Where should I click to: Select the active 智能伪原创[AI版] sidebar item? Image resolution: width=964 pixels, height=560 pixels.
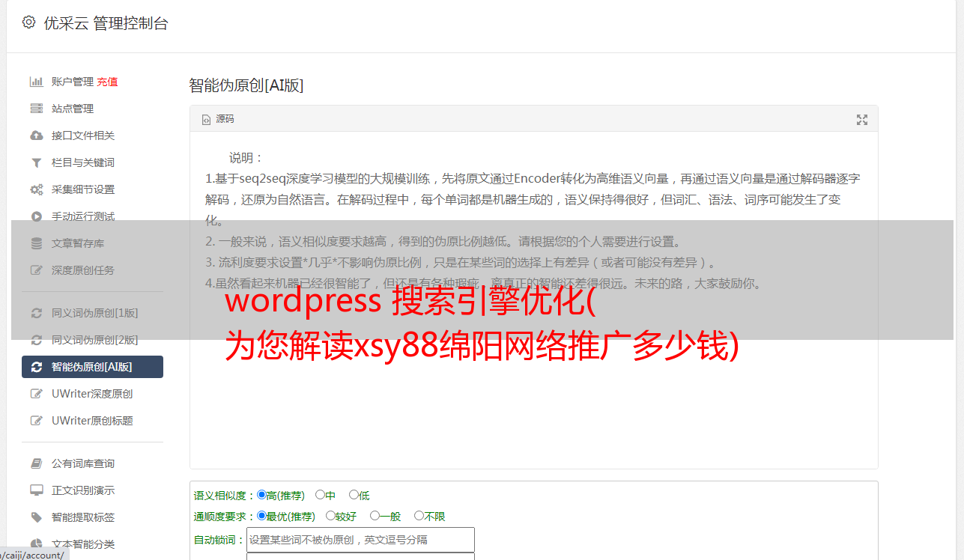coord(92,367)
